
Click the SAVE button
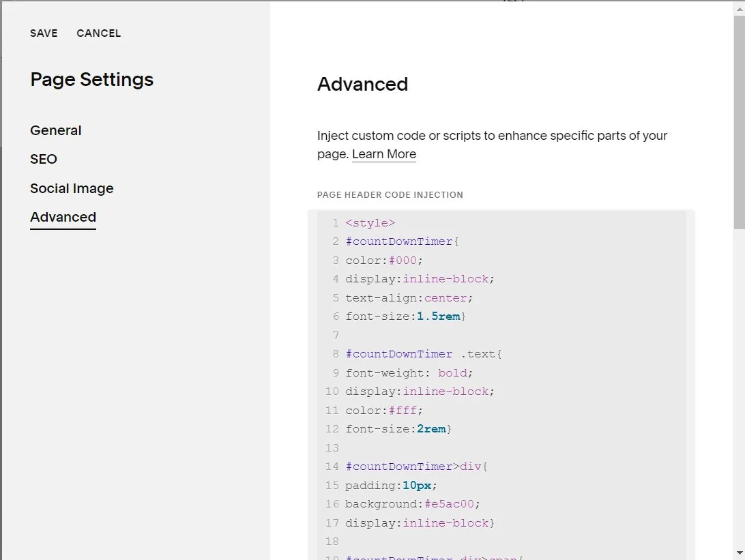(x=44, y=33)
